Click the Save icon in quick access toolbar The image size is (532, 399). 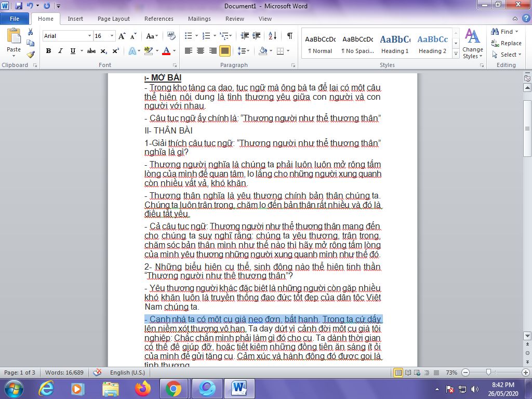click(x=18, y=5)
